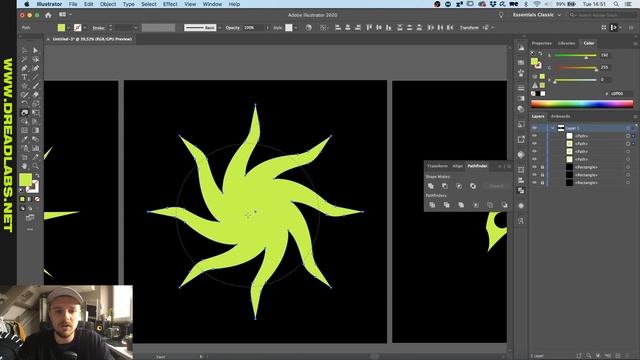The width and height of the screenshot is (640, 360).
Task: Click the Merge pathfinder icon
Action: [461, 205]
